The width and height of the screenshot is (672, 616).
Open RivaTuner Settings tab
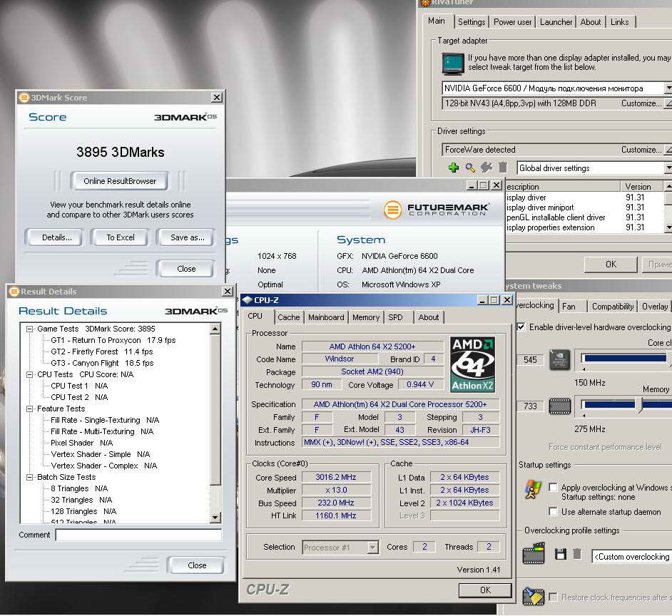click(x=472, y=22)
